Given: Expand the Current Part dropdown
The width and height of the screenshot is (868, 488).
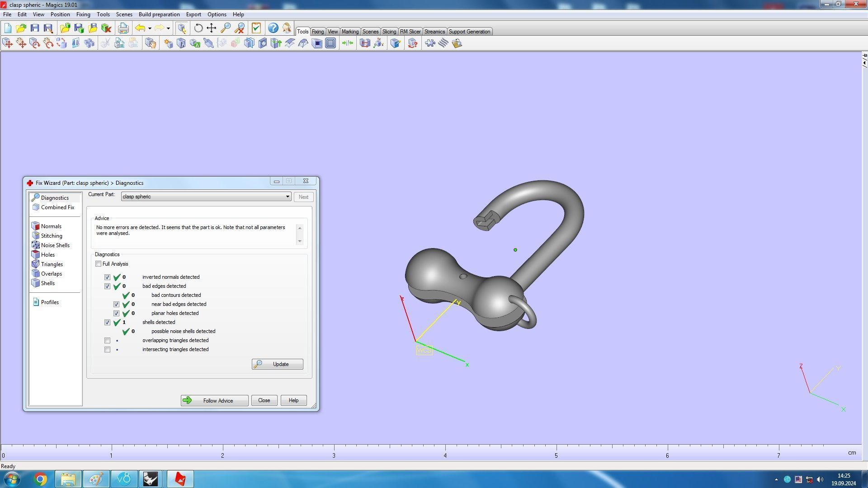Looking at the screenshot, I should (x=288, y=197).
